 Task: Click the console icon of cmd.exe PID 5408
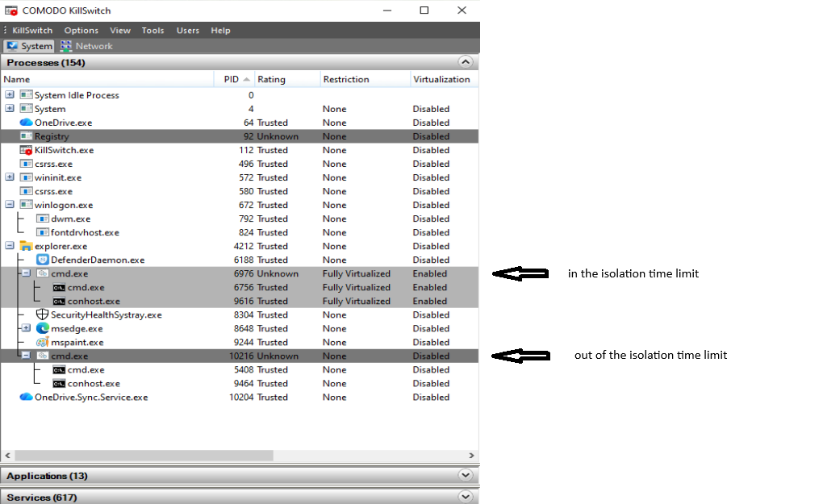[x=60, y=370]
